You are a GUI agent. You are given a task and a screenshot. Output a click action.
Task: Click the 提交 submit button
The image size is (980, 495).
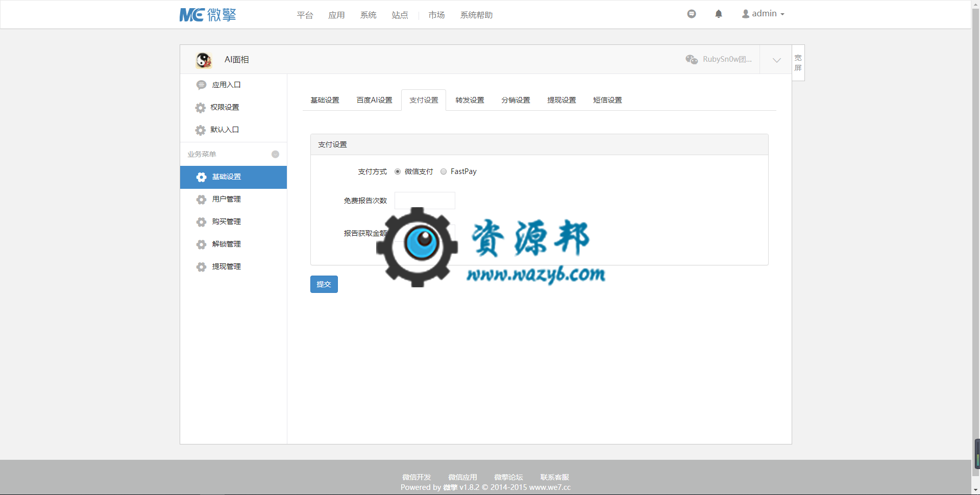tap(324, 284)
